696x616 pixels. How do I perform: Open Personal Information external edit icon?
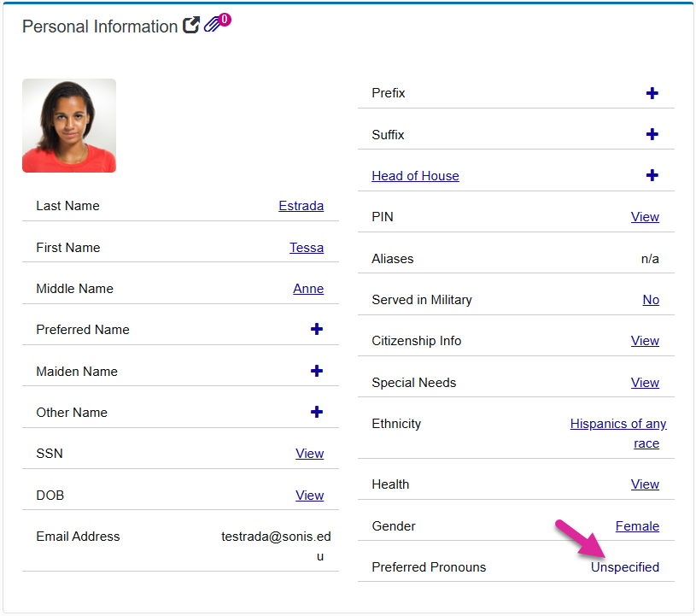[x=192, y=26]
